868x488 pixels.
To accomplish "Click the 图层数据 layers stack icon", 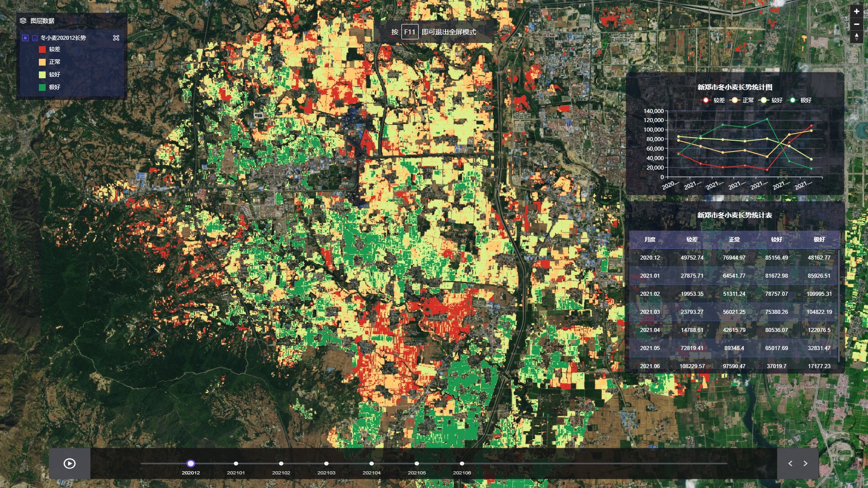I will (x=23, y=21).
